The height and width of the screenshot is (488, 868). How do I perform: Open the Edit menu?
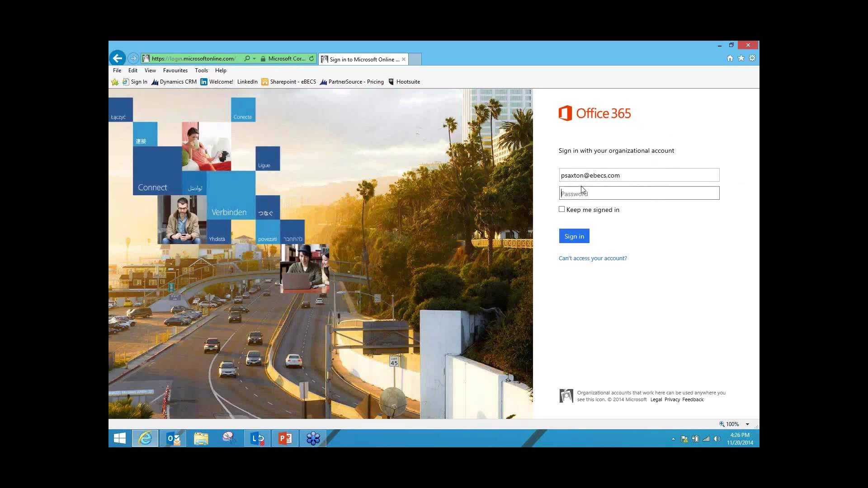[133, 70]
